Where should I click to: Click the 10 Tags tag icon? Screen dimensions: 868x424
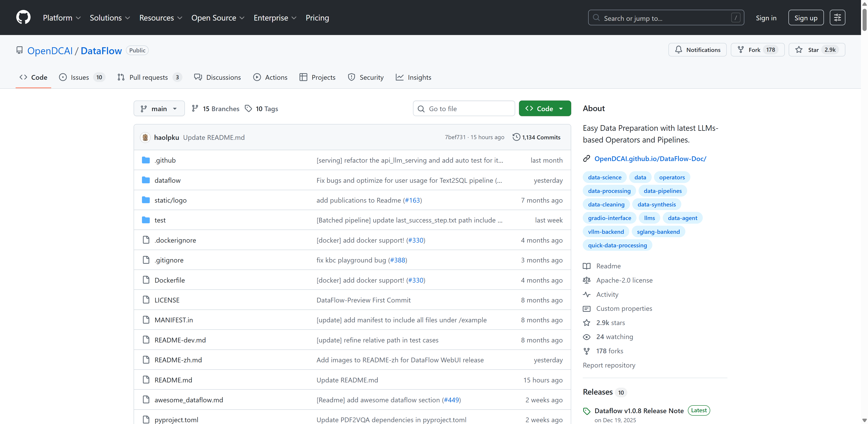(248, 108)
